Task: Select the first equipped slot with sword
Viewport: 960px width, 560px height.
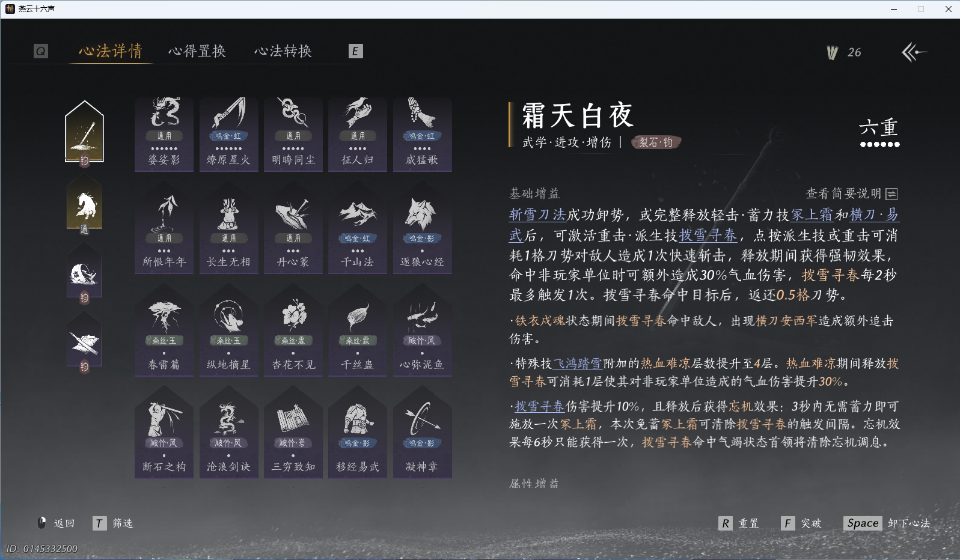Action: click(85, 133)
